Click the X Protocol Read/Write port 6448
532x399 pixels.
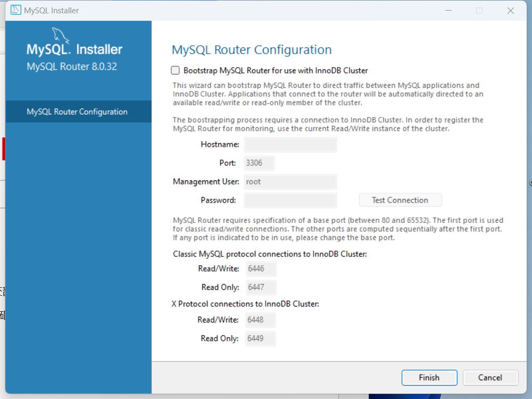(x=261, y=320)
